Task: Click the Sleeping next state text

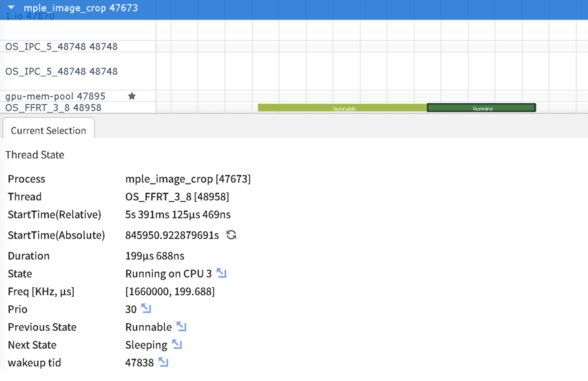Action: tap(146, 345)
